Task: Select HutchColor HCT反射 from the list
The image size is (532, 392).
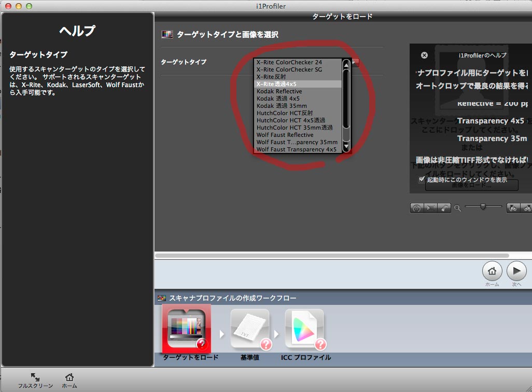Action: (x=298, y=113)
